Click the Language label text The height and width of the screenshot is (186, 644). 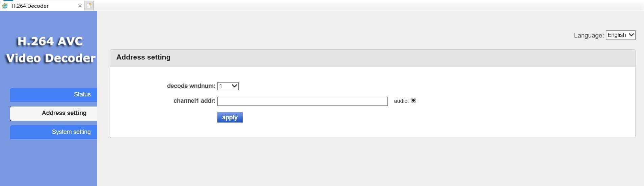click(x=588, y=36)
